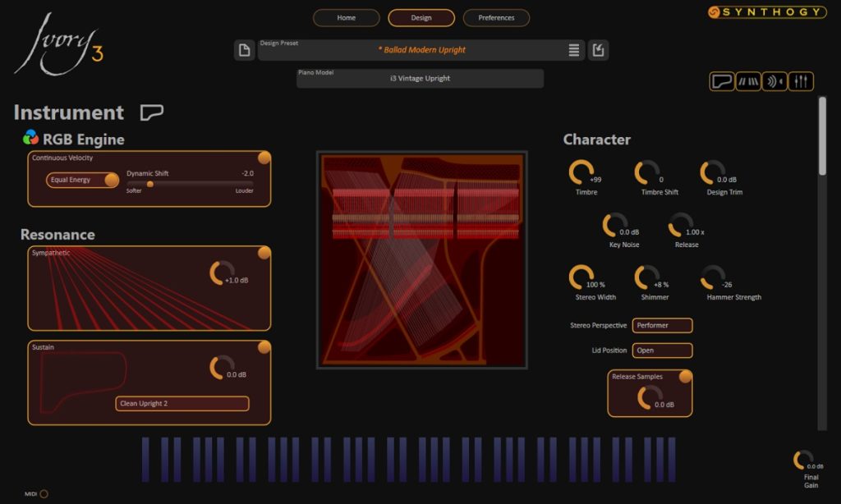841x504 pixels.
Task: Toggle the Sympathetic resonance power button
Action: tap(264, 253)
